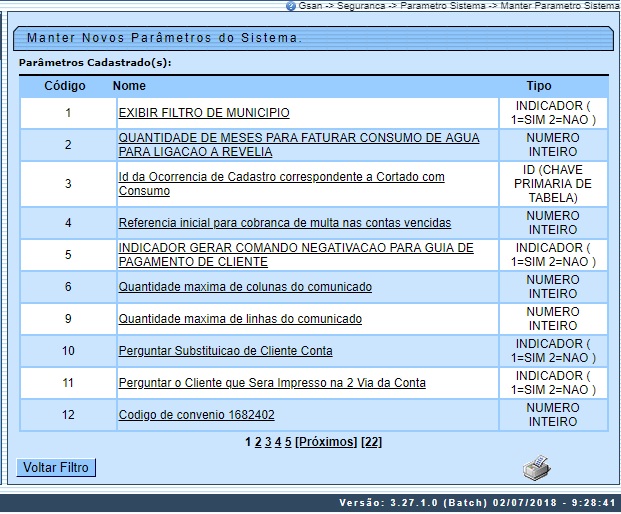Viewport: 621px width, 514px height.
Task: Click code cell 9 in the table
Action: coord(68,319)
